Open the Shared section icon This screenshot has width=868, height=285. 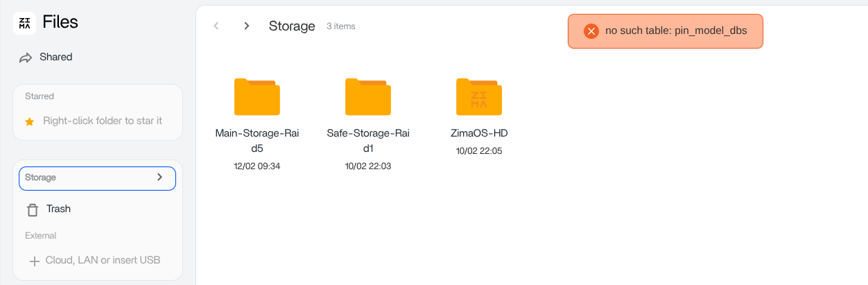[26, 58]
